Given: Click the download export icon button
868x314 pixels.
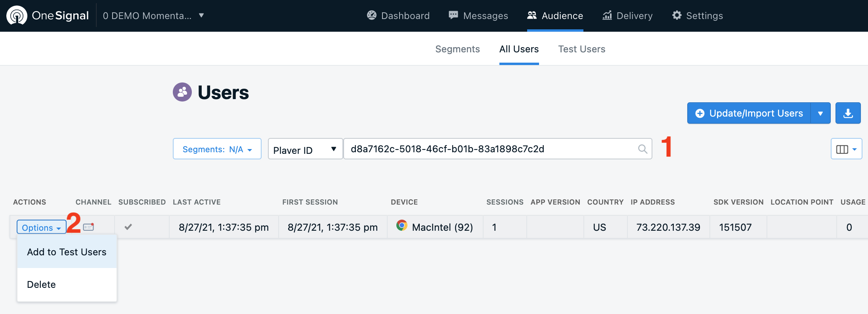Looking at the screenshot, I should 848,113.
